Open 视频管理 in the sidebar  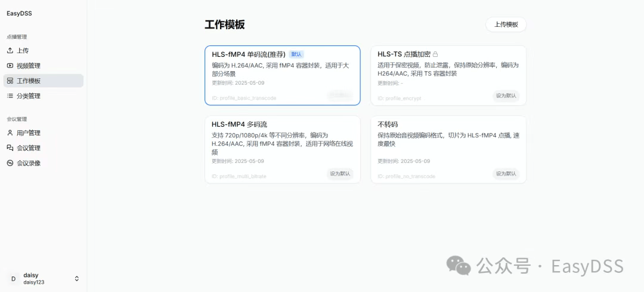(29, 66)
